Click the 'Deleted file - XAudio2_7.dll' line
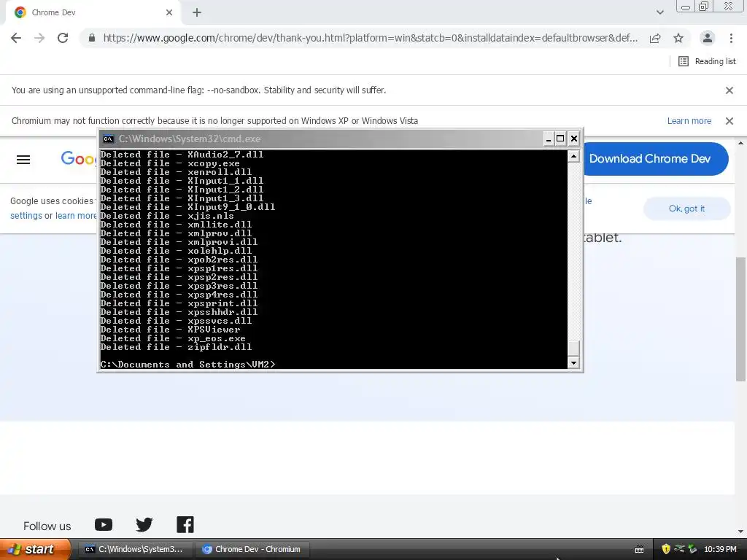The width and height of the screenshot is (747, 560). (182, 155)
